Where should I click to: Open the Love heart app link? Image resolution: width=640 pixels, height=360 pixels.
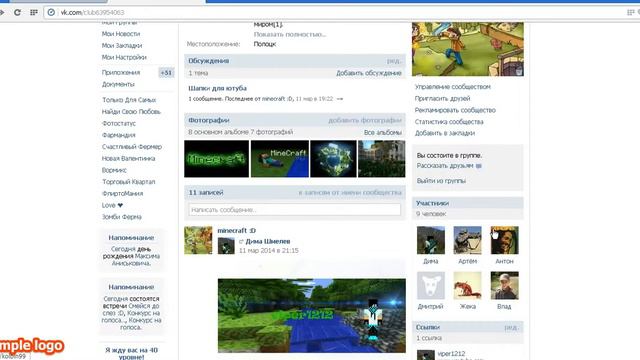[112, 205]
